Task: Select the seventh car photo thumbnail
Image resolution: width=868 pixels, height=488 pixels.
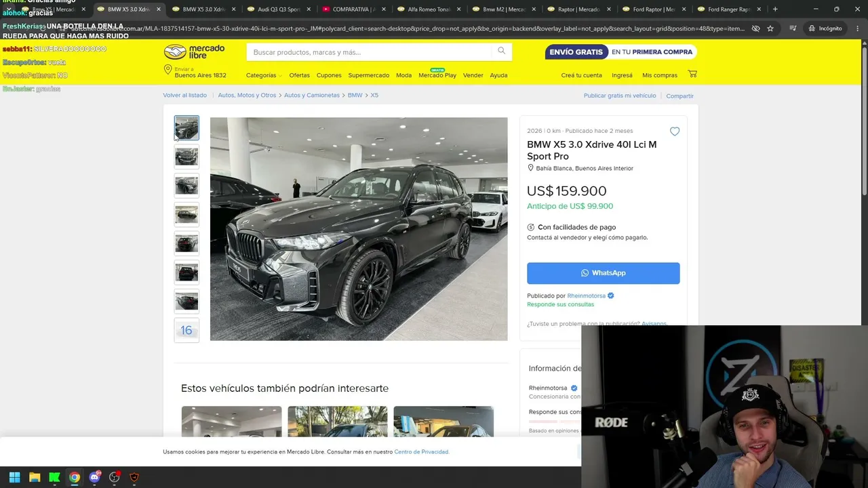Action: 186,300
